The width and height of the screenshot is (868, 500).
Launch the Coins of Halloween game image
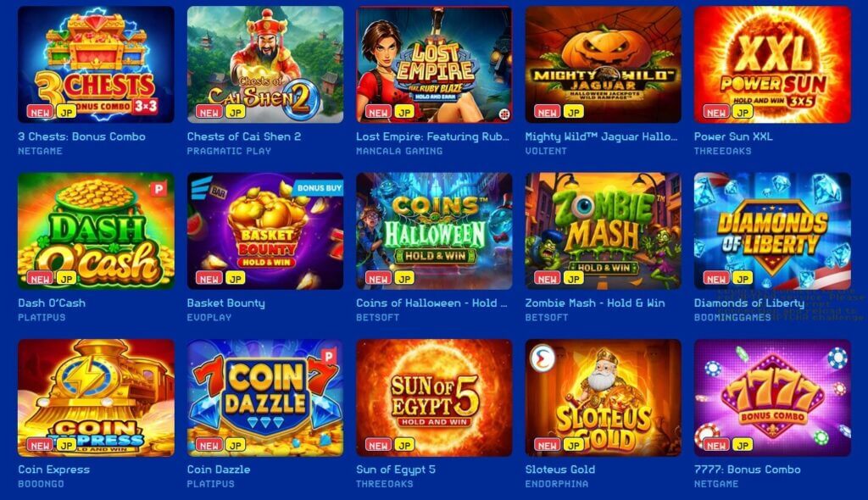pyautogui.click(x=434, y=231)
